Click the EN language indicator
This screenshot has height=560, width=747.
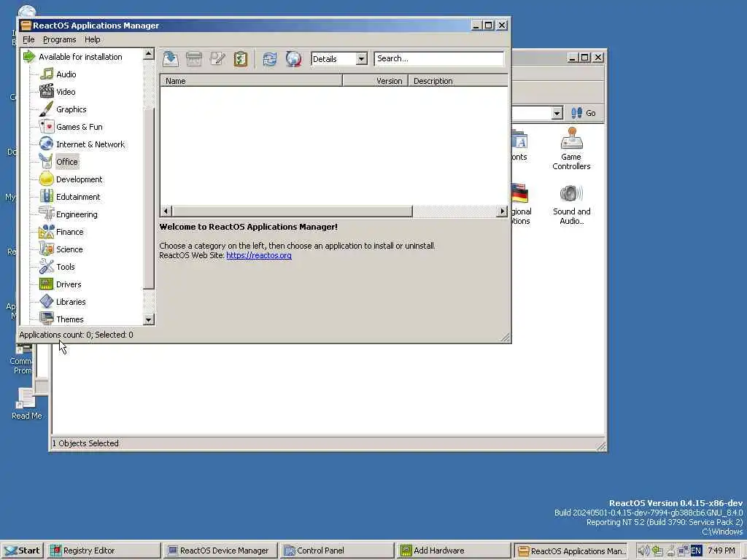(x=695, y=551)
